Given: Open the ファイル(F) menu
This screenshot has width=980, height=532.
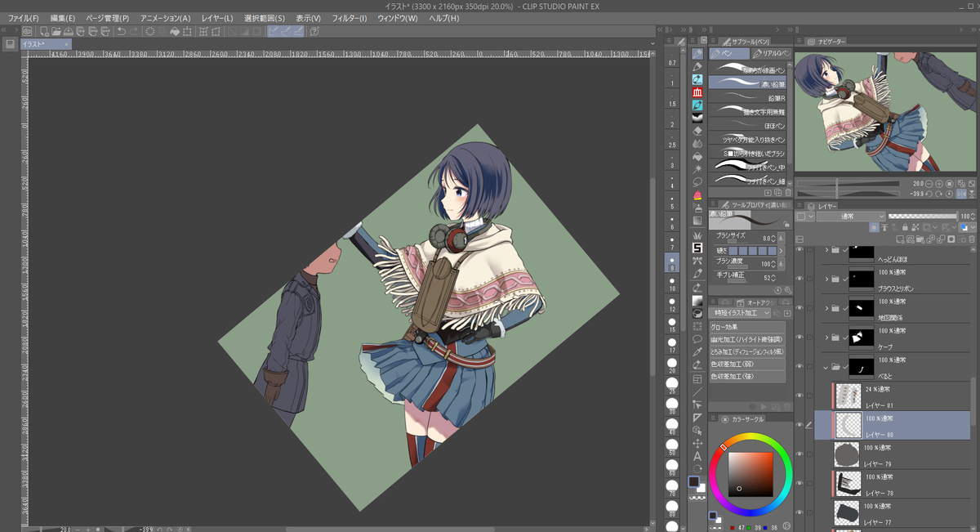Looking at the screenshot, I should coord(23,17).
